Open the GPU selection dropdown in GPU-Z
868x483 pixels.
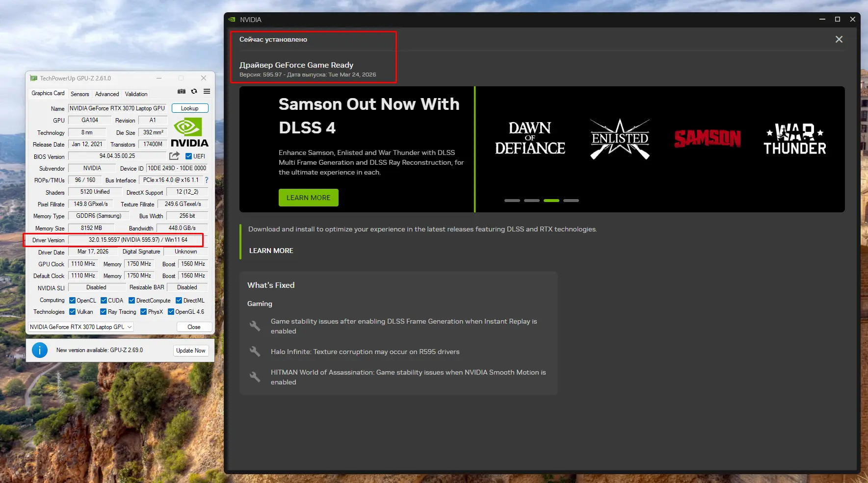81,327
